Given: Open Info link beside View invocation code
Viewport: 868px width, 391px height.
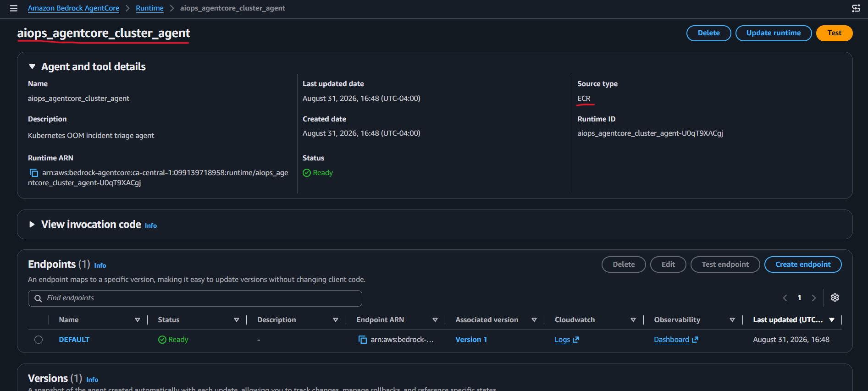Looking at the screenshot, I should pos(151,226).
